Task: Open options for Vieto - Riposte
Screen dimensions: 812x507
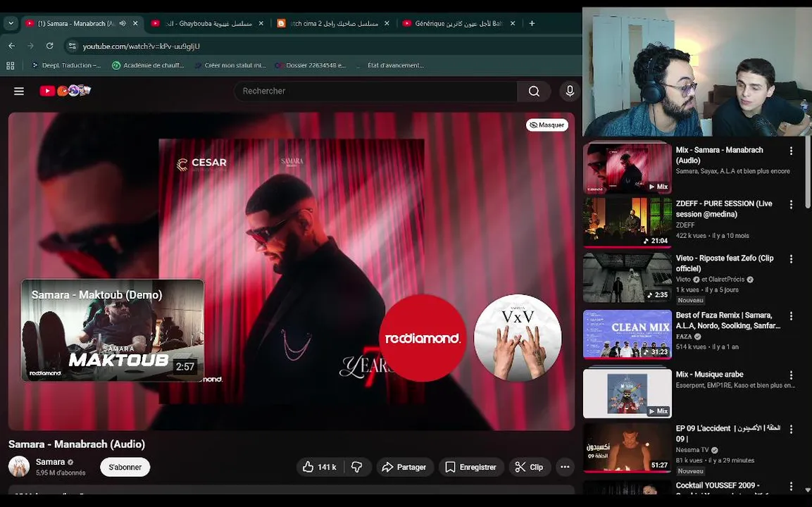Action: (x=791, y=259)
